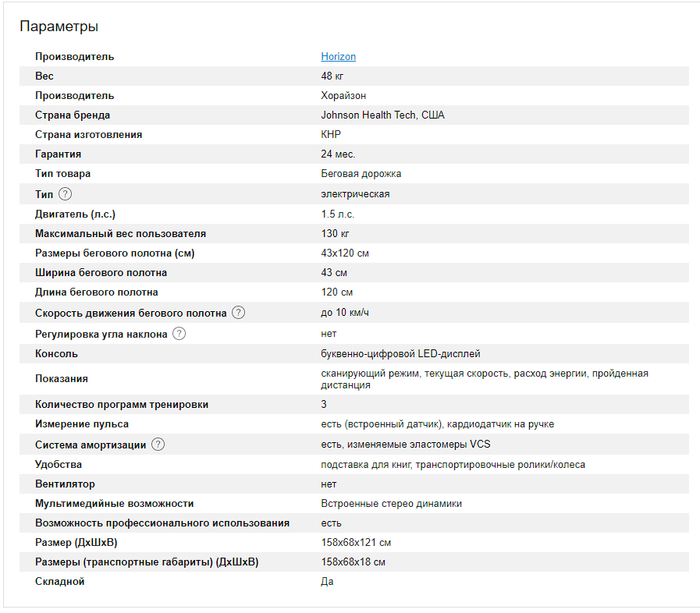Click help icon next to Тип
This screenshot has width=700, height=613.
coord(65,193)
